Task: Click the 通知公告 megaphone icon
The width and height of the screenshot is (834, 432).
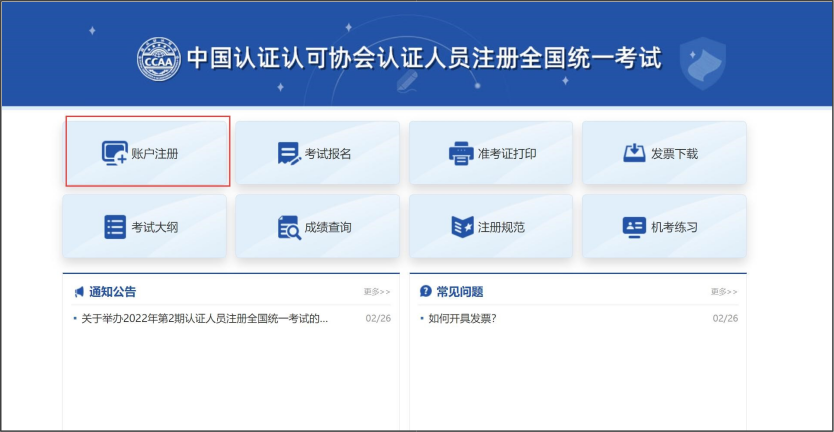Action: pyautogui.click(x=79, y=292)
